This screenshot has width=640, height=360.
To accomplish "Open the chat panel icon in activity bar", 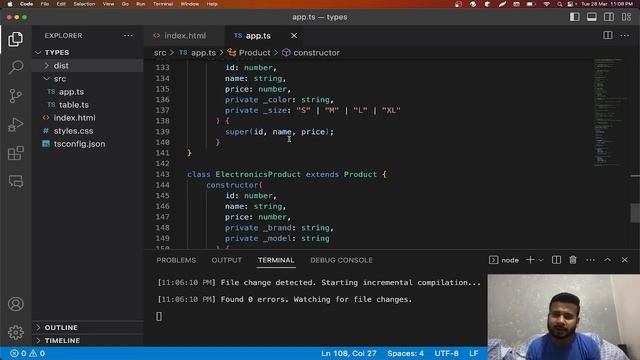I will (16, 181).
